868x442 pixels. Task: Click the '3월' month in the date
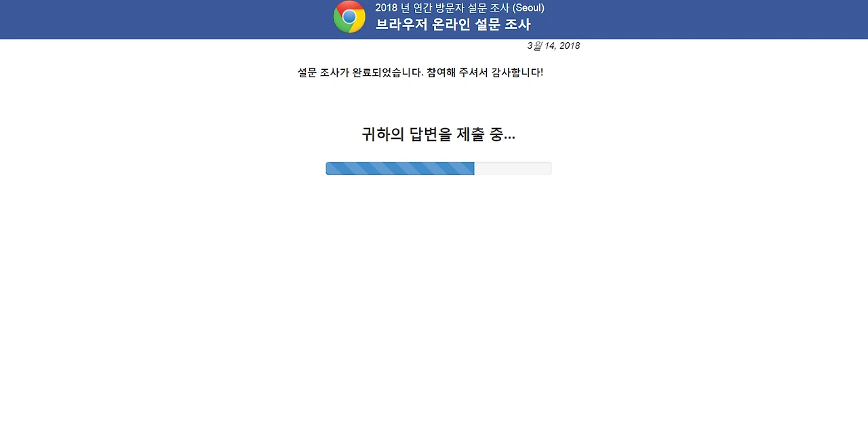point(534,45)
